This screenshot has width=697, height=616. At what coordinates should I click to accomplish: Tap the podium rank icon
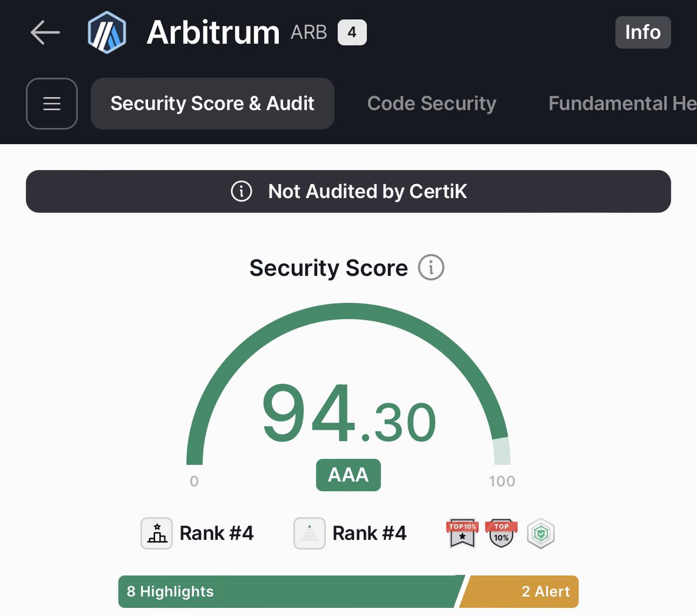click(157, 533)
